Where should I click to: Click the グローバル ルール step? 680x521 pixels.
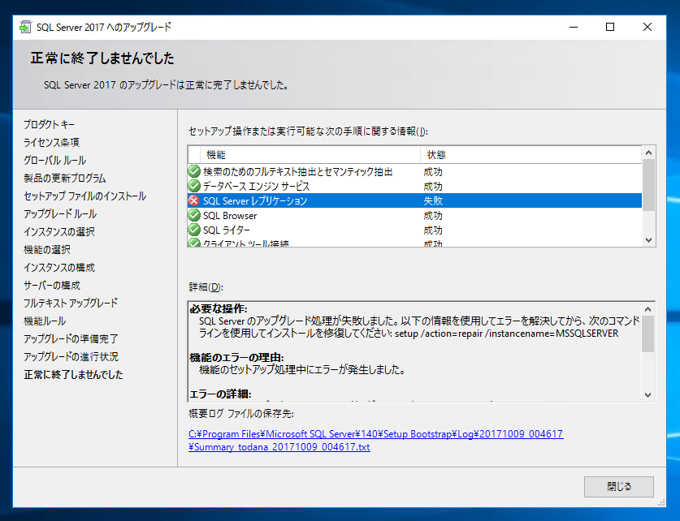pyautogui.click(x=55, y=160)
